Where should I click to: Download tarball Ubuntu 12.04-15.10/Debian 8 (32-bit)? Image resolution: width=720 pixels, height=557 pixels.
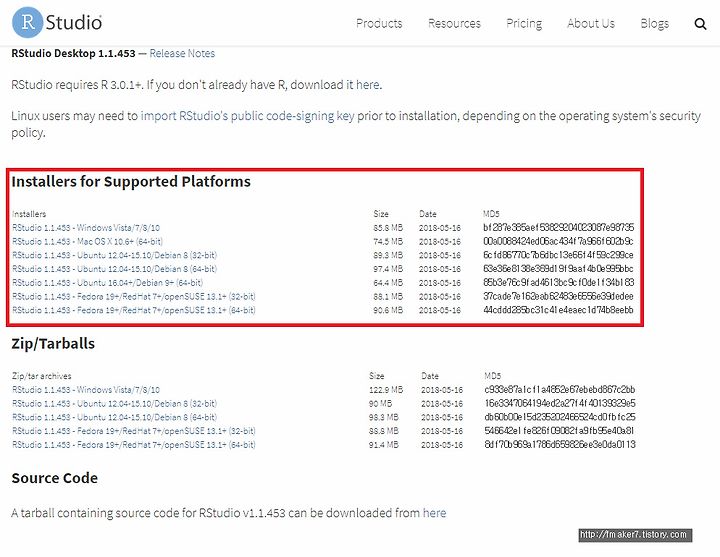[x=114, y=404]
